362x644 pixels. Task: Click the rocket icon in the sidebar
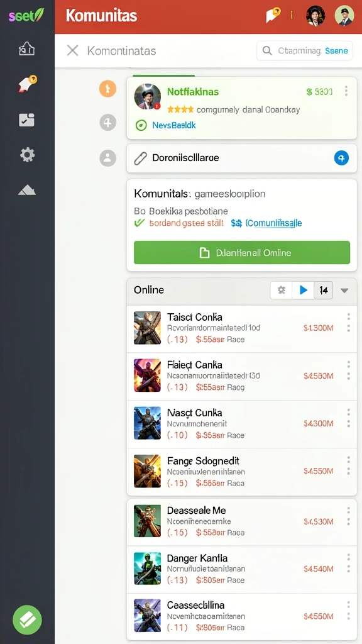tap(28, 84)
